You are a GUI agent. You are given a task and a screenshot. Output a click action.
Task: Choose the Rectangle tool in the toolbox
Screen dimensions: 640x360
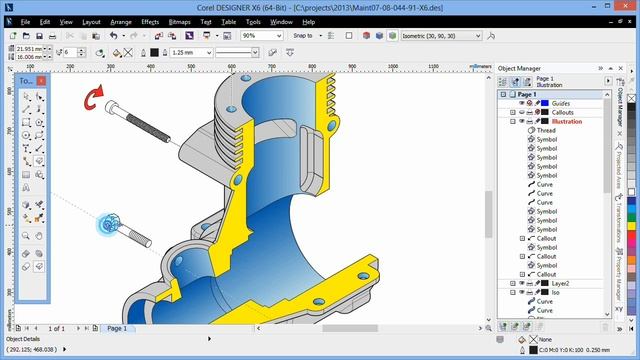tap(26, 122)
